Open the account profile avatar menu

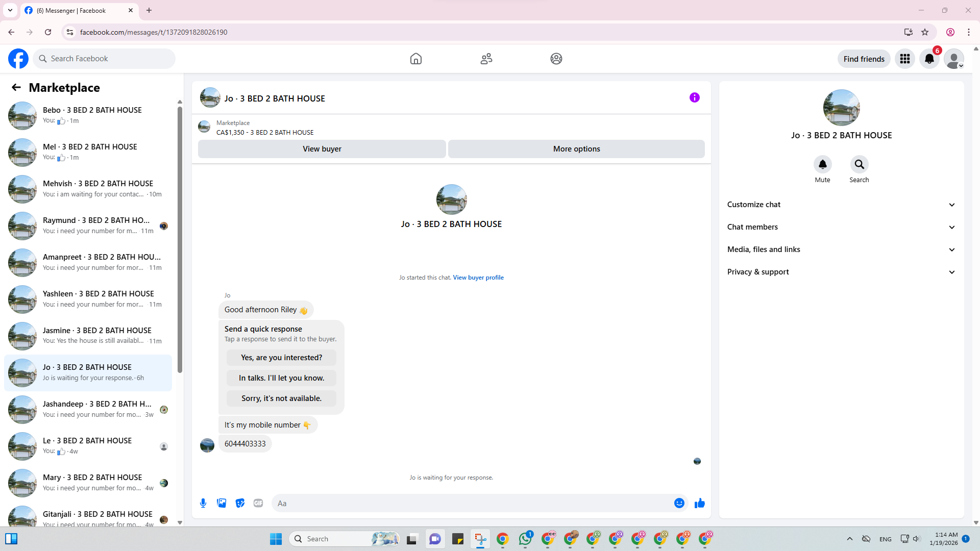tap(954, 59)
